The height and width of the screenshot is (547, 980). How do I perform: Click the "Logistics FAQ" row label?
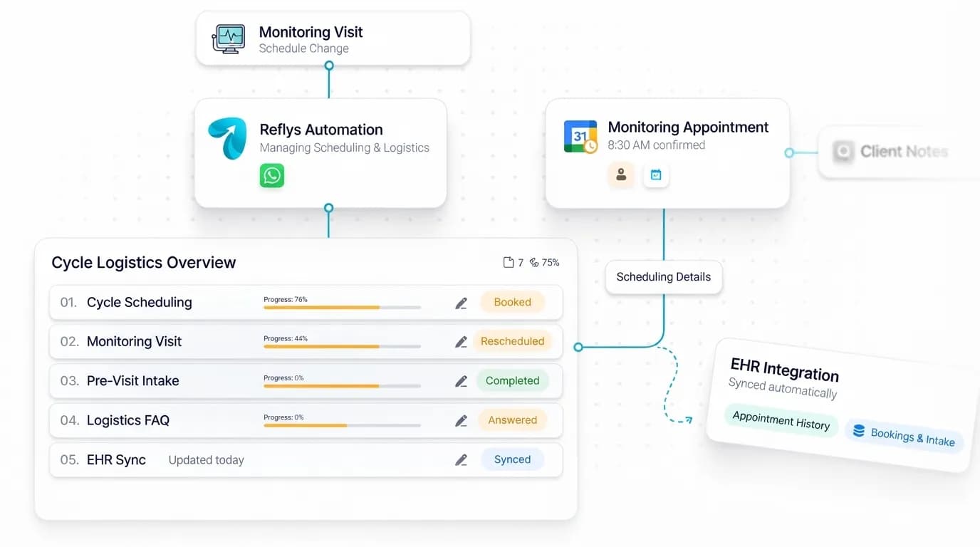click(x=128, y=420)
